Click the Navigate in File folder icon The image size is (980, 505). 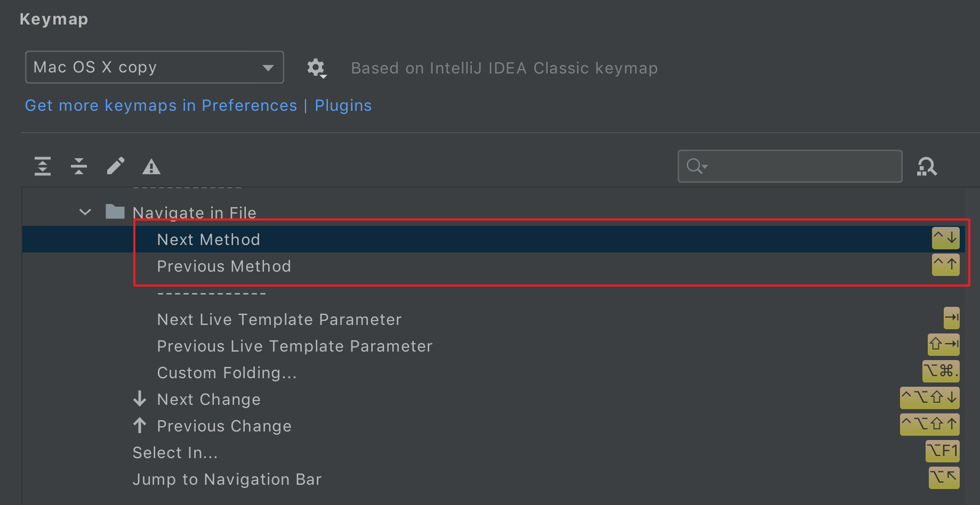[x=115, y=212]
